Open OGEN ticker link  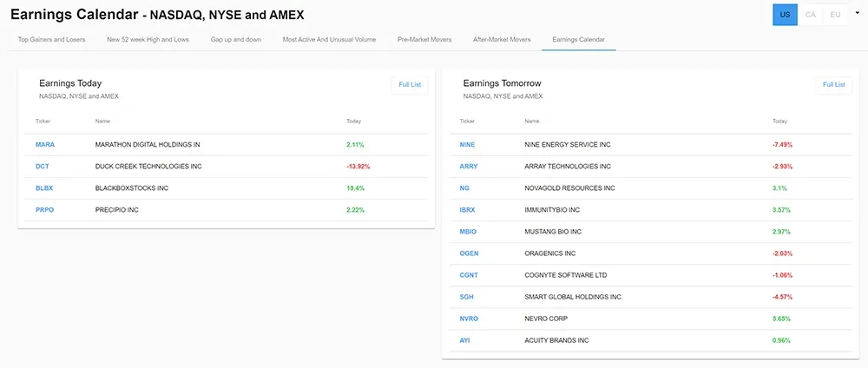pos(469,253)
